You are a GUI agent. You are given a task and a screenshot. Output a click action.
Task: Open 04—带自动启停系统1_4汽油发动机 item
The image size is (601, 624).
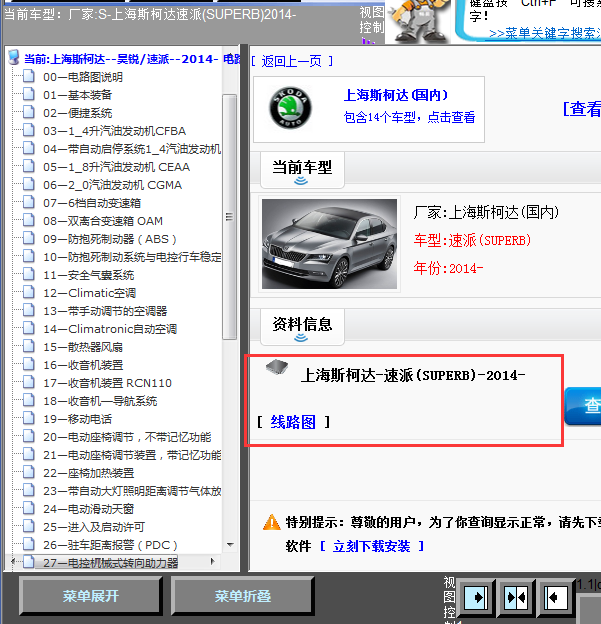tap(132, 149)
